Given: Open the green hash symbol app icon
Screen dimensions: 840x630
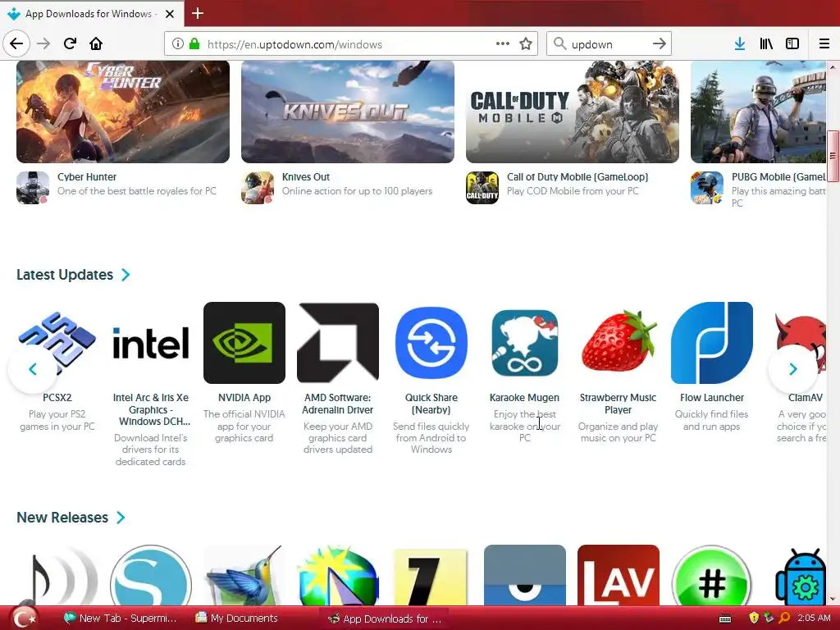Looking at the screenshot, I should (x=712, y=575).
